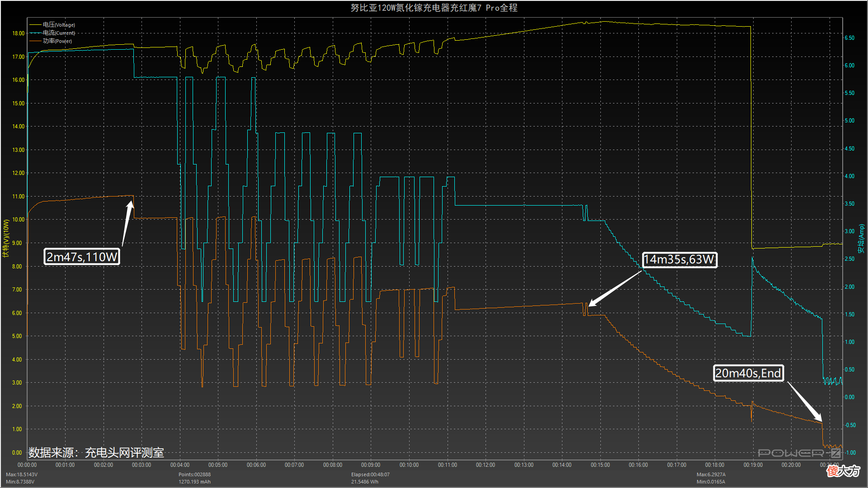Click the 17.00 voltage axis tick label

(19, 57)
